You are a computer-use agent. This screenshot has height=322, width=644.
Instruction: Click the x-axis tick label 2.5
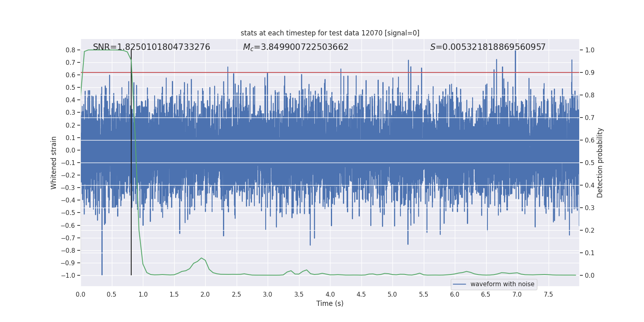[236, 294]
